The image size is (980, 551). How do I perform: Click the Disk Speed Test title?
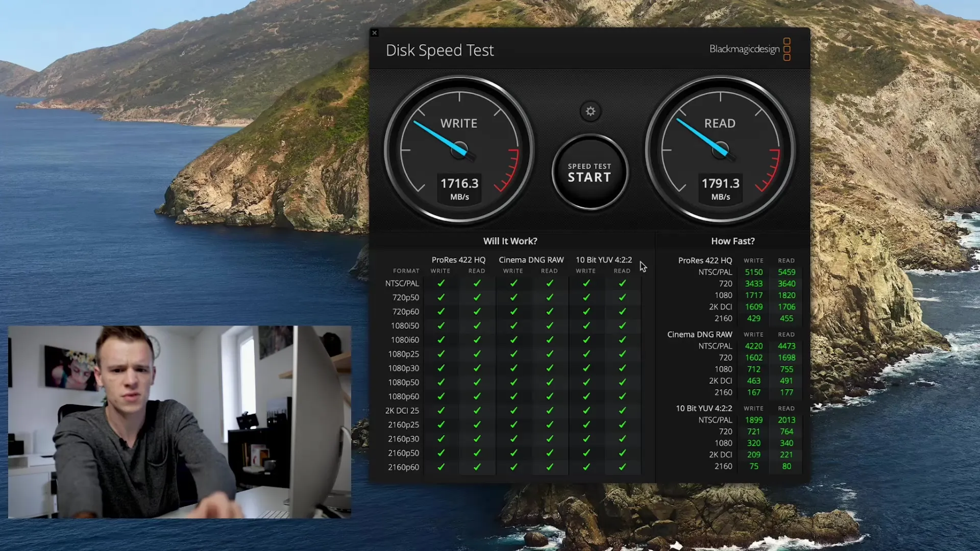[439, 50]
